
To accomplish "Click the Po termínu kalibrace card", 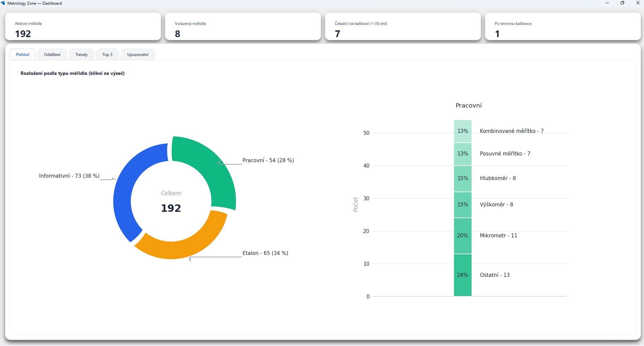I will (x=563, y=27).
